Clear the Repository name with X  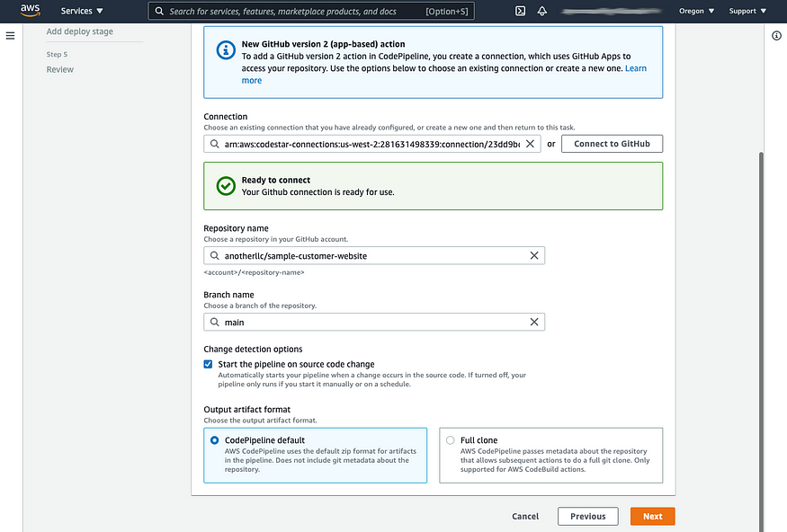(x=534, y=256)
